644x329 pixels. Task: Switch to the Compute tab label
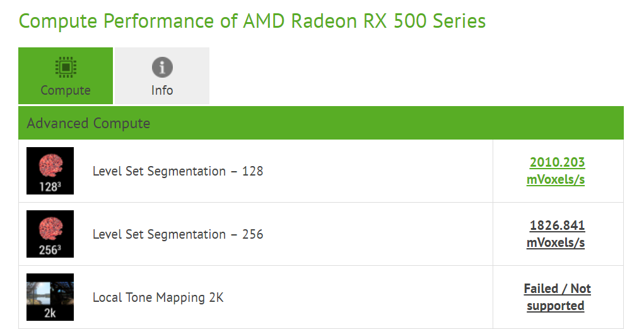[66, 90]
